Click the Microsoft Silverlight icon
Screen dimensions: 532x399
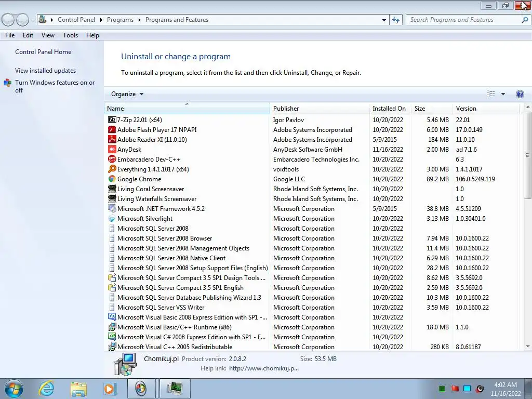112,219
